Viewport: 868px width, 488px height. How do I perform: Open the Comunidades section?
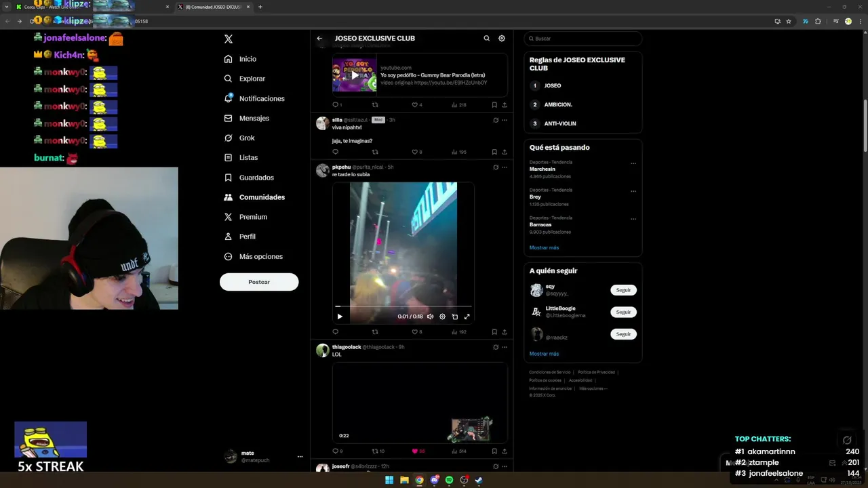254,197
